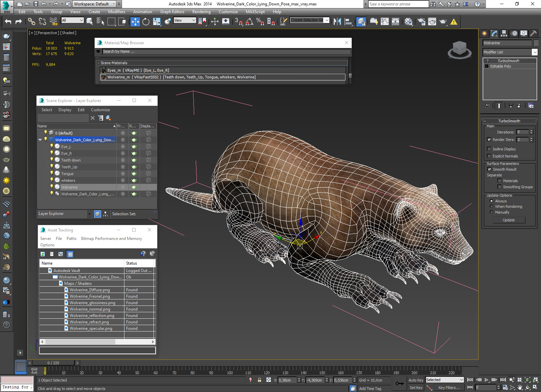Select the Link tool icon
541x392 pixels.
pyautogui.click(x=31, y=22)
